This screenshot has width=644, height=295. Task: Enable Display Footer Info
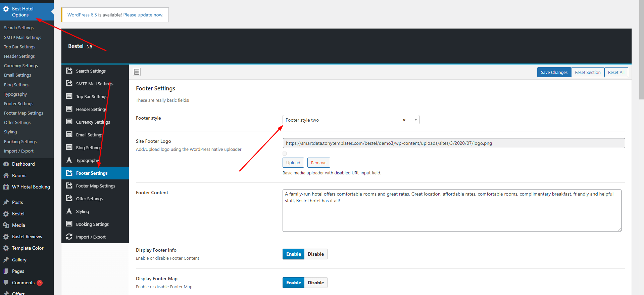coord(293,254)
